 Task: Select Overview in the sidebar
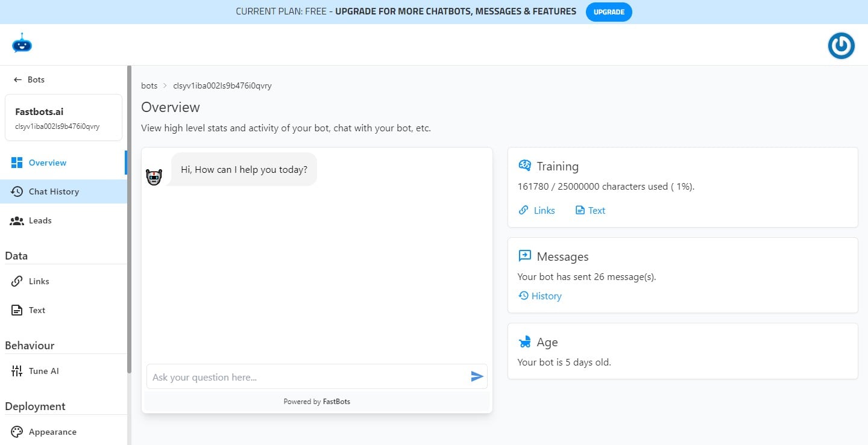47,163
